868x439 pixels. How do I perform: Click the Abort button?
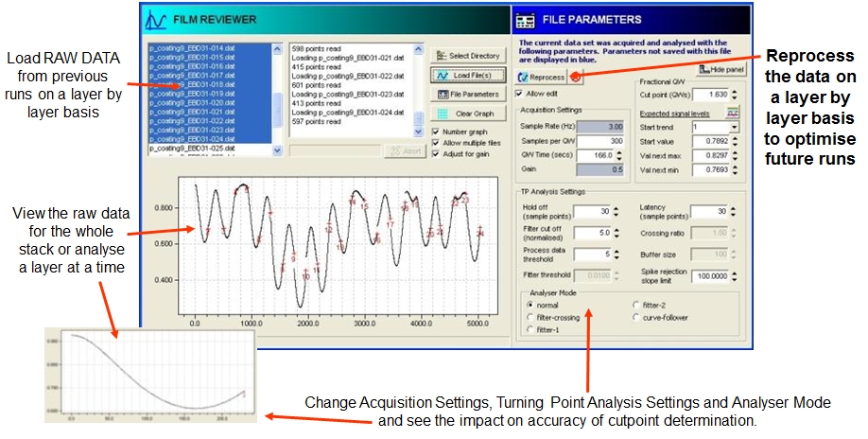pos(405,151)
